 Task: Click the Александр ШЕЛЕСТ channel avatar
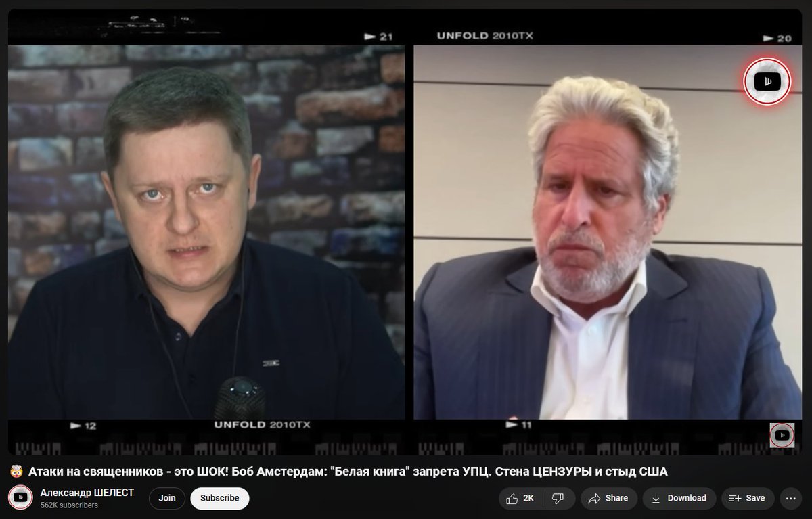point(21,498)
